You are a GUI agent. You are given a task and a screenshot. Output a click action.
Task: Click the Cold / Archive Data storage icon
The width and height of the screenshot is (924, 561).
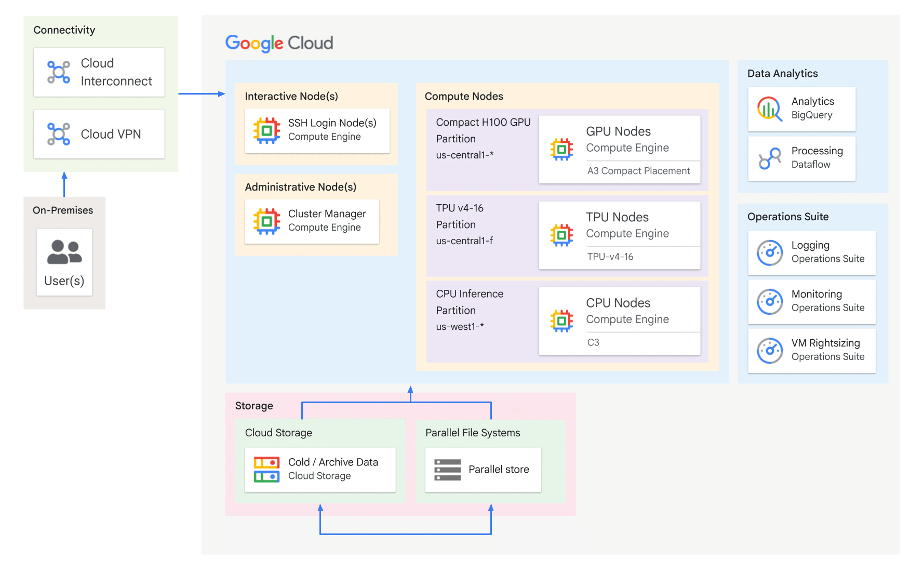[x=266, y=470]
